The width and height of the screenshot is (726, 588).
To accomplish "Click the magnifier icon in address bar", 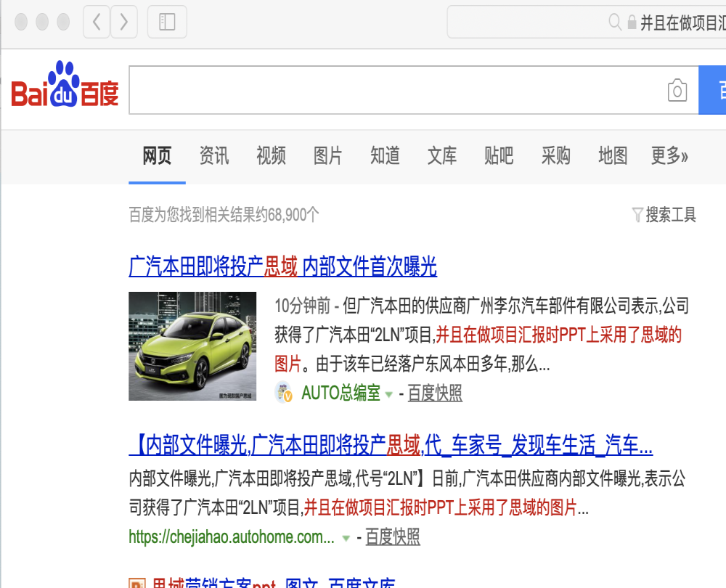I will 614,22.
